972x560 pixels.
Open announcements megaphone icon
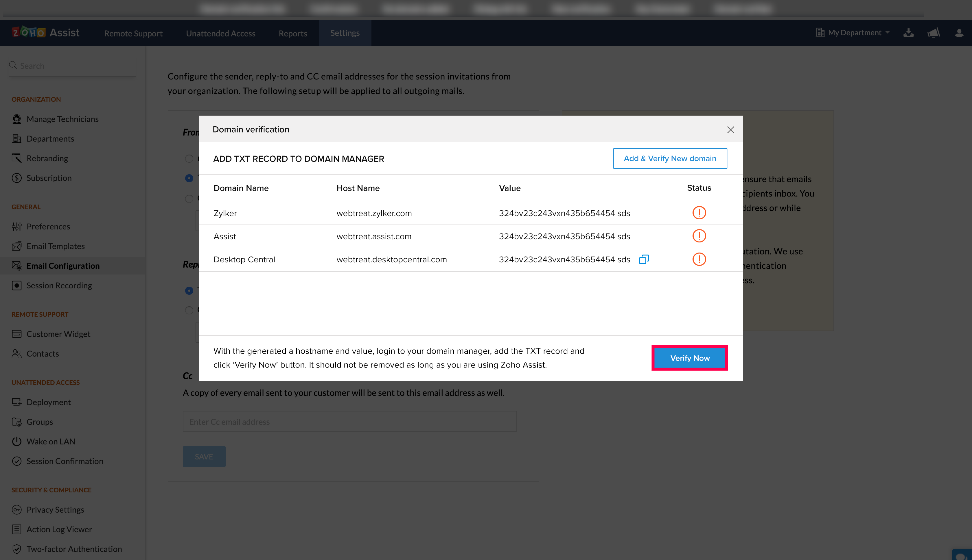click(x=934, y=33)
